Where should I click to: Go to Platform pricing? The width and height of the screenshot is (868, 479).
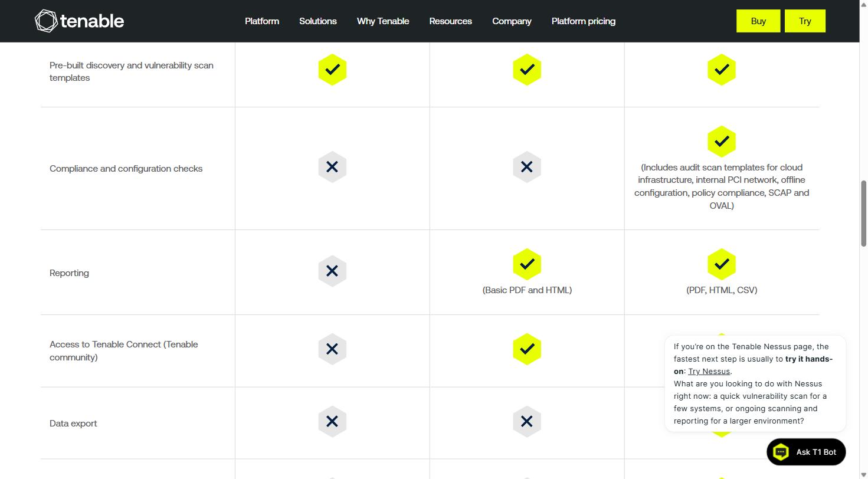[584, 21]
